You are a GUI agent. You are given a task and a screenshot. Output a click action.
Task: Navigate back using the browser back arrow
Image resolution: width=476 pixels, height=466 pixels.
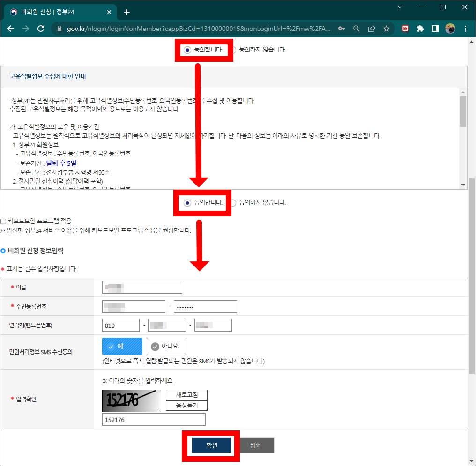point(10,29)
